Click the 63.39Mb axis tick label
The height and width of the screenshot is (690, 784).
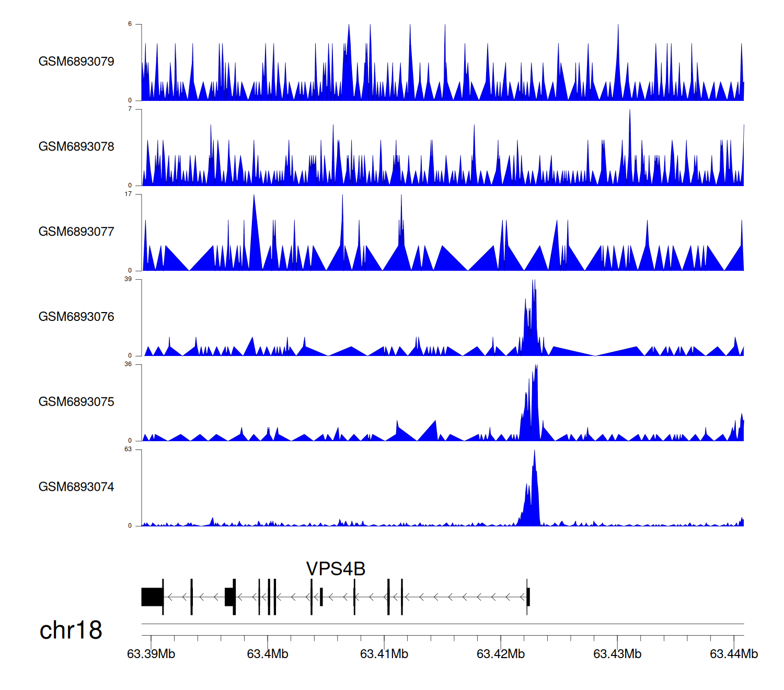click(x=151, y=654)
